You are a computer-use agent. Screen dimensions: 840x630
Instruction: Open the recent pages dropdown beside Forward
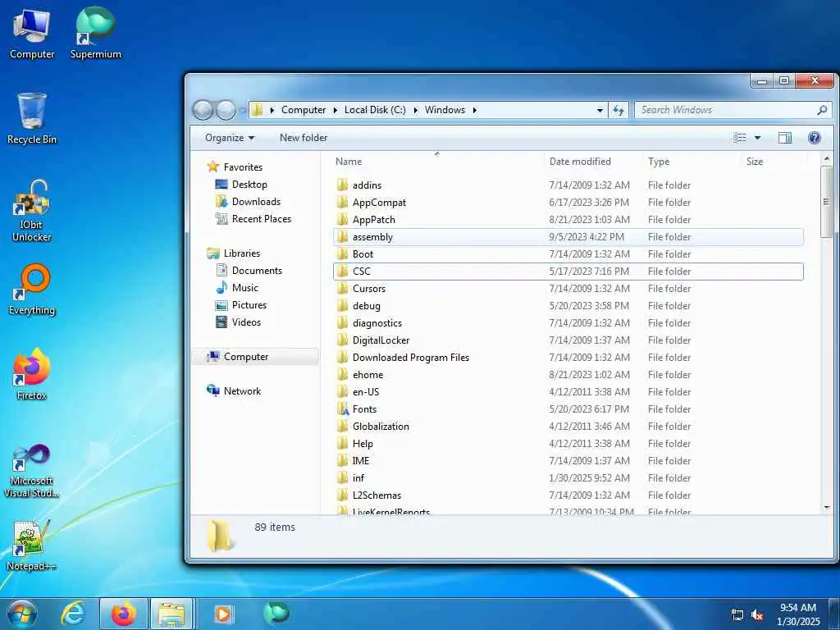243,111
